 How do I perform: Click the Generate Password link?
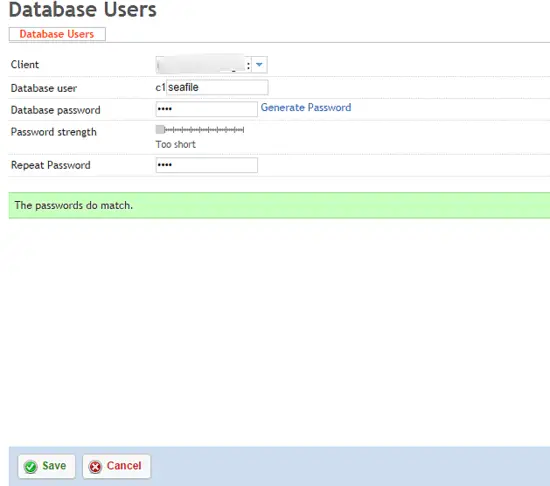pyautogui.click(x=306, y=107)
